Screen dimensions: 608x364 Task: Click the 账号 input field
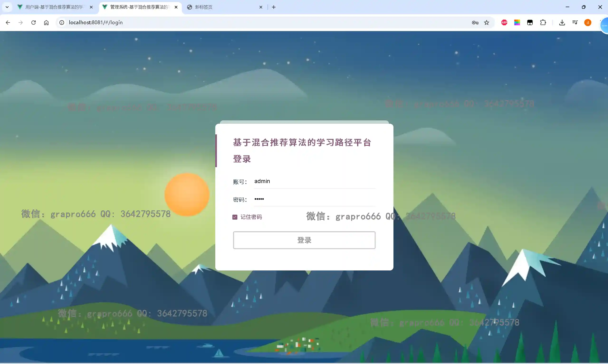(x=314, y=181)
